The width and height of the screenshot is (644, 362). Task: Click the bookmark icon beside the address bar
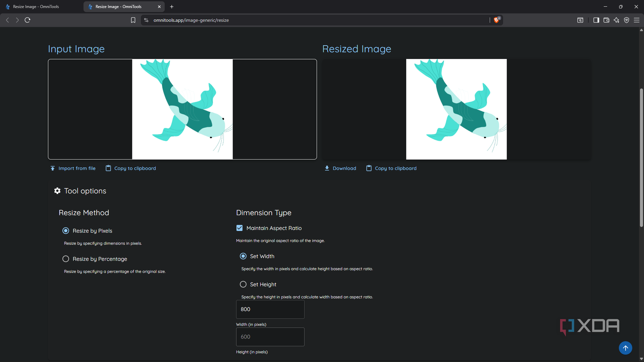click(133, 20)
